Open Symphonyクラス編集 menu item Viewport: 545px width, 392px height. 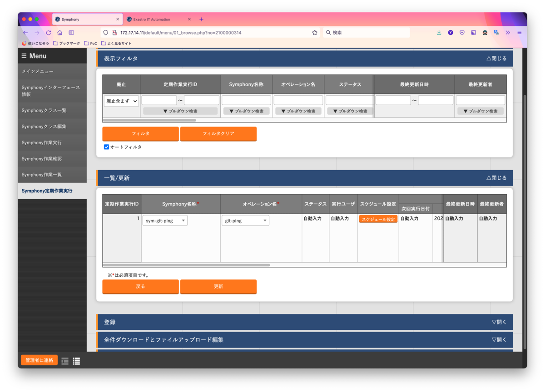pos(52,127)
